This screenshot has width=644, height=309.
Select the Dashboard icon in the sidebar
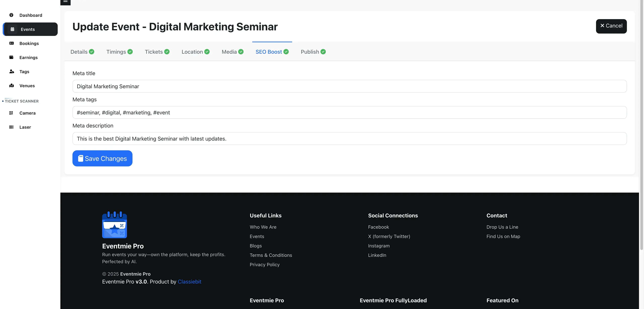click(12, 15)
